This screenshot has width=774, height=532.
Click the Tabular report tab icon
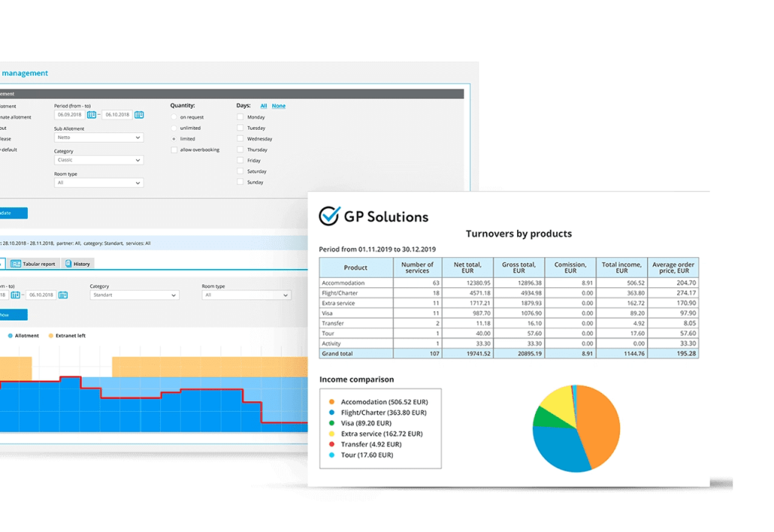[16, 264]
